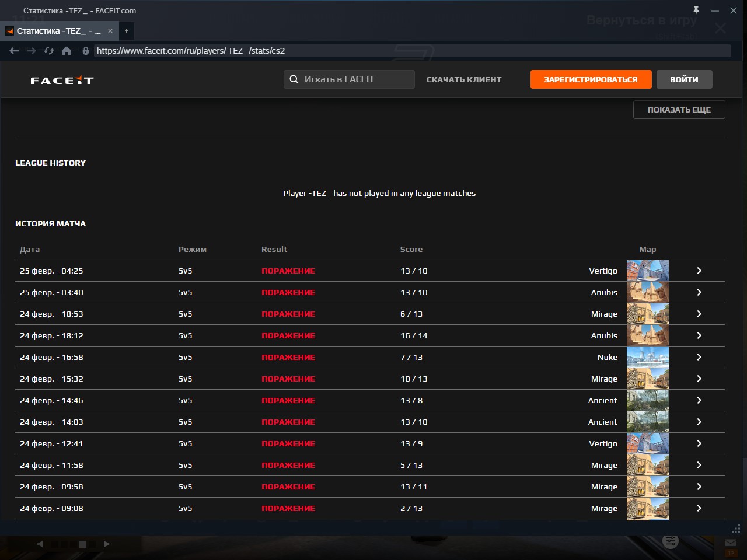Screen dimensions: 747x560
Task: Click Вернуться в игру in the background overlay
Action: coord(642,20)
